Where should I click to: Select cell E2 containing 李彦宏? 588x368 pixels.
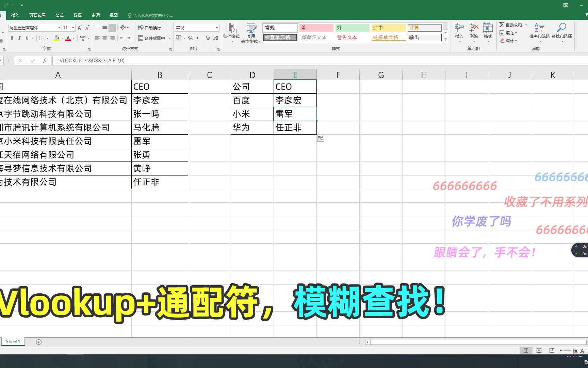(295, 100)
